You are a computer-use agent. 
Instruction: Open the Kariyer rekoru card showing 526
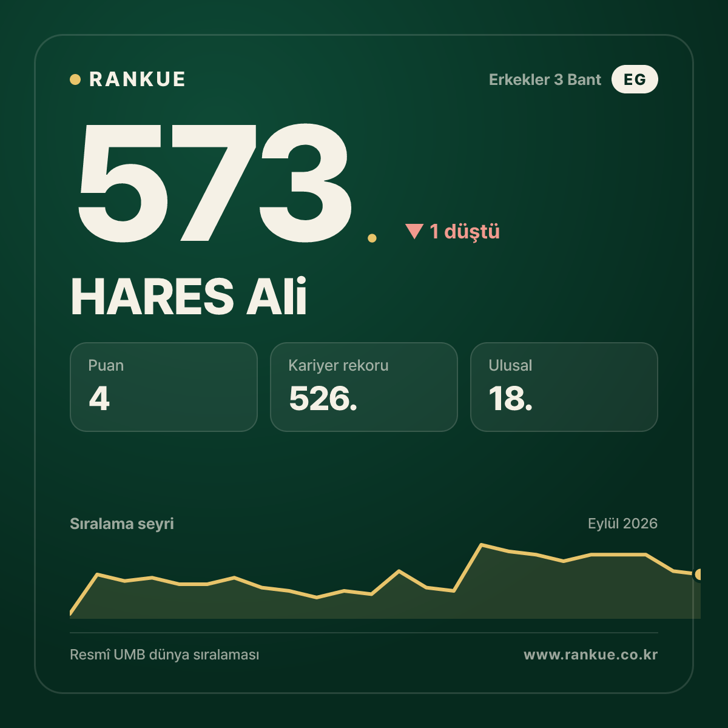coord(364,387)
